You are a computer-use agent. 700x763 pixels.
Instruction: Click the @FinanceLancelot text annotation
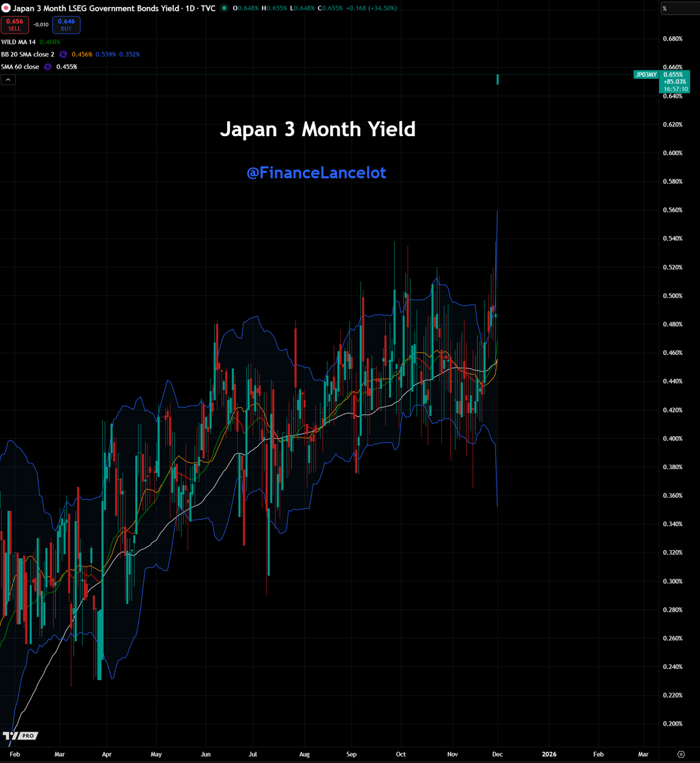pos(316,173)
